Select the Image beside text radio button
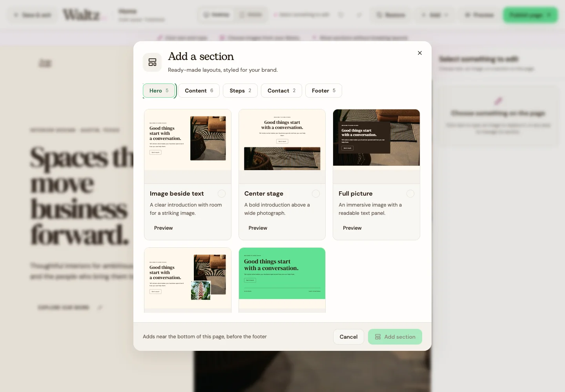The height and width of the screenshot is (392, 565). point(222,194)
